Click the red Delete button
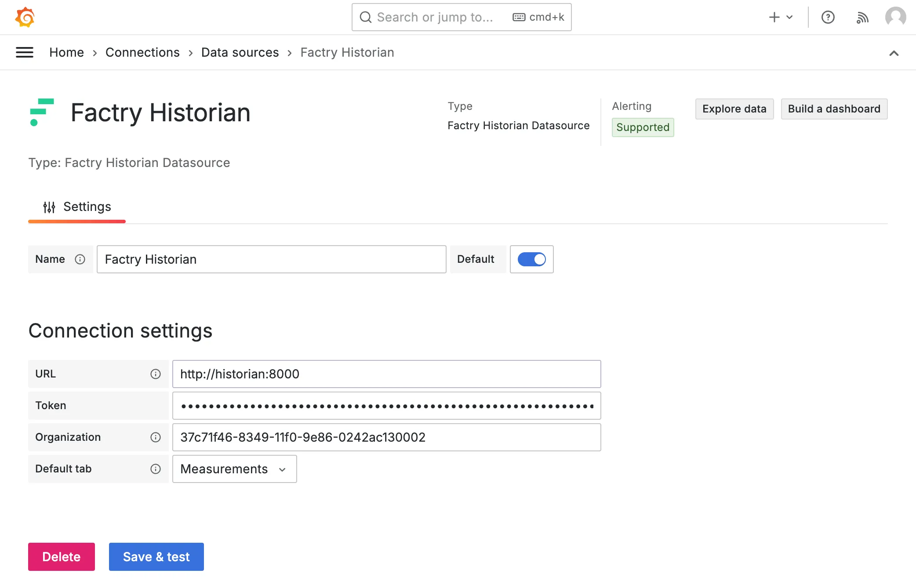The height and width of the screenshot is (588, 916). pos(62,557)
